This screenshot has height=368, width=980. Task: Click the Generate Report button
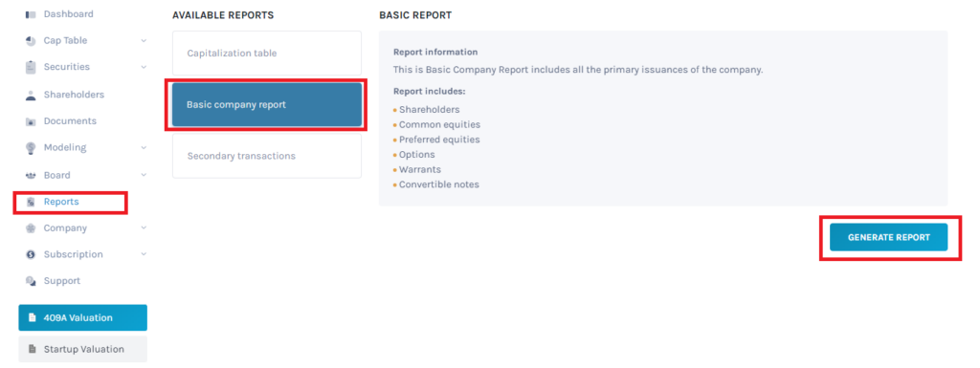pos(888,238)
